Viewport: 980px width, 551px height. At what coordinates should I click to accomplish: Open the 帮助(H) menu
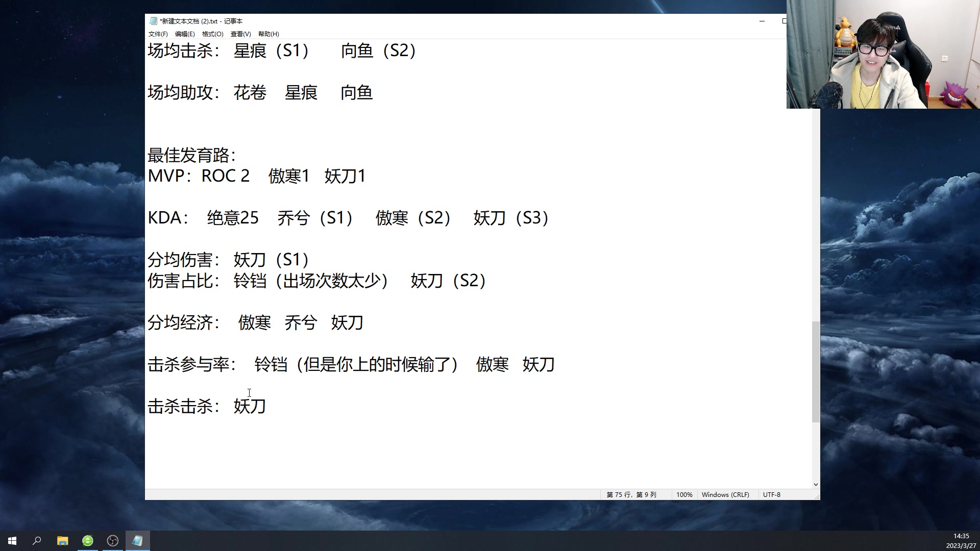click(x=268, y=34)
